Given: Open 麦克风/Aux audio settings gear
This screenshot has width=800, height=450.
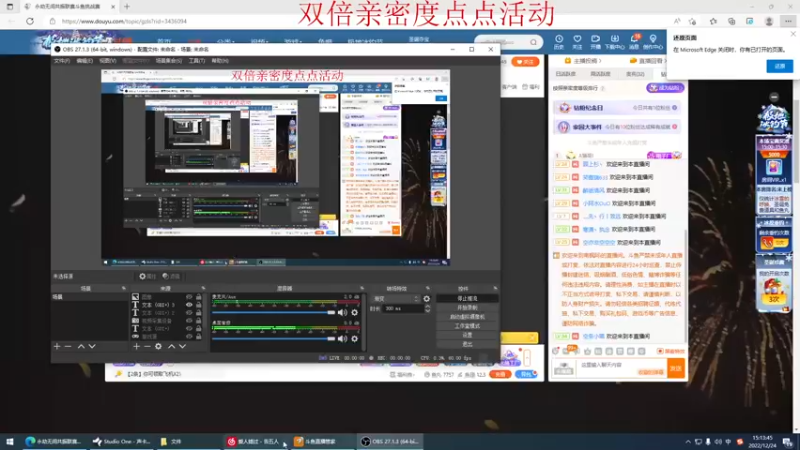Looking at the screenshot, I should tap(355, 312).
